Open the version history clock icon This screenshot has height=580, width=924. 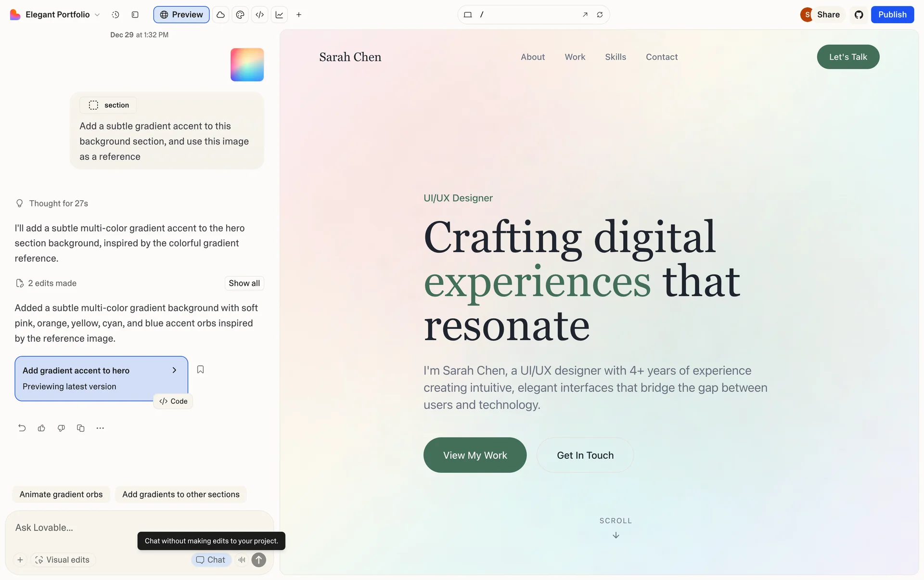[x=115, y=15]
